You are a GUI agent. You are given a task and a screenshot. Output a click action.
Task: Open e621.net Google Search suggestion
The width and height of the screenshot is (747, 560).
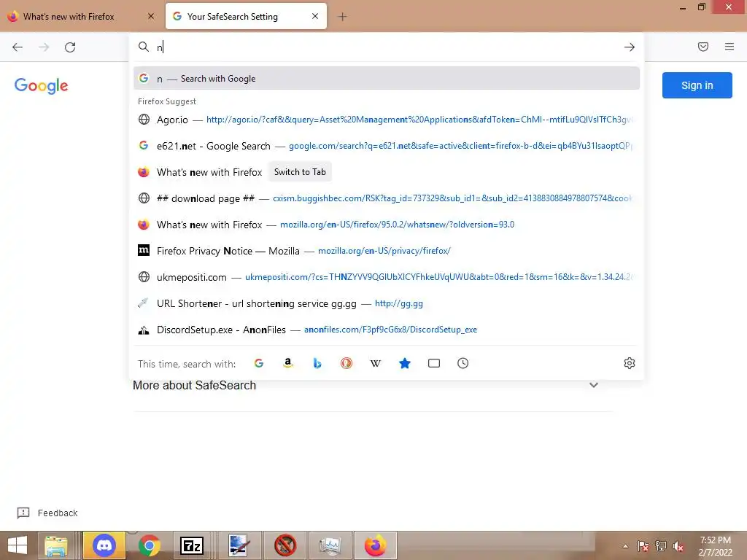coord(387,146)
